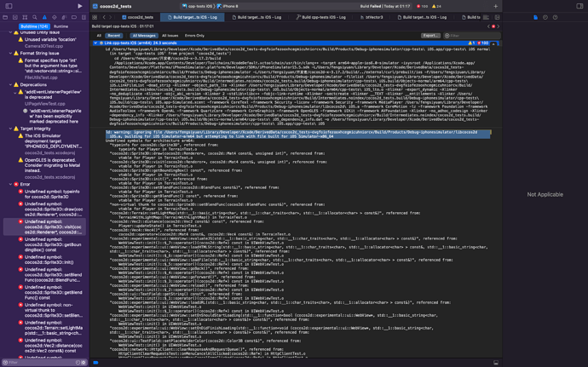Open the report navigator
588x367 pixels.
tap(84, 17)
